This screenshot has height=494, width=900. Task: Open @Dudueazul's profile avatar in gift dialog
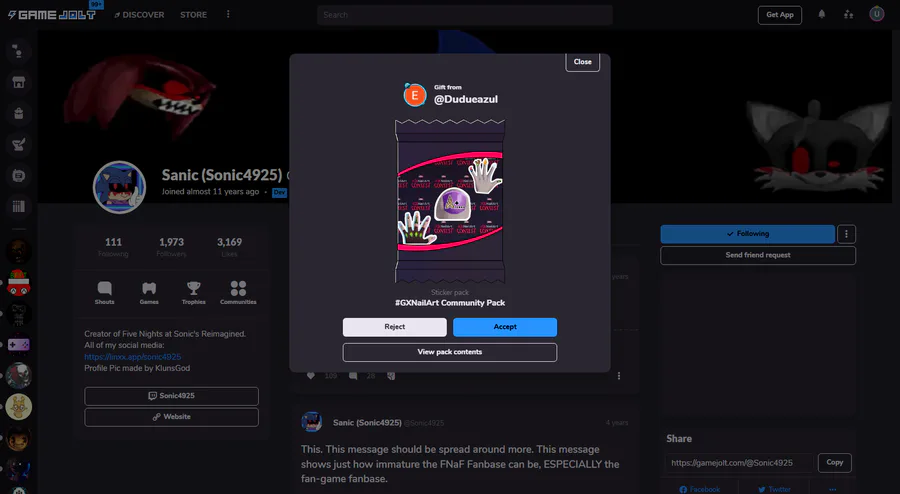(414, 95)
